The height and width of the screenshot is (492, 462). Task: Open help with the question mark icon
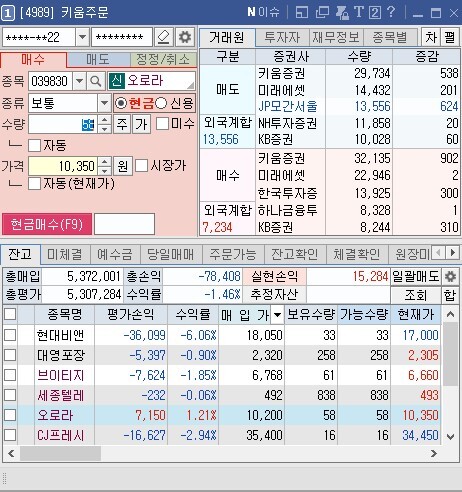point(391,12)
